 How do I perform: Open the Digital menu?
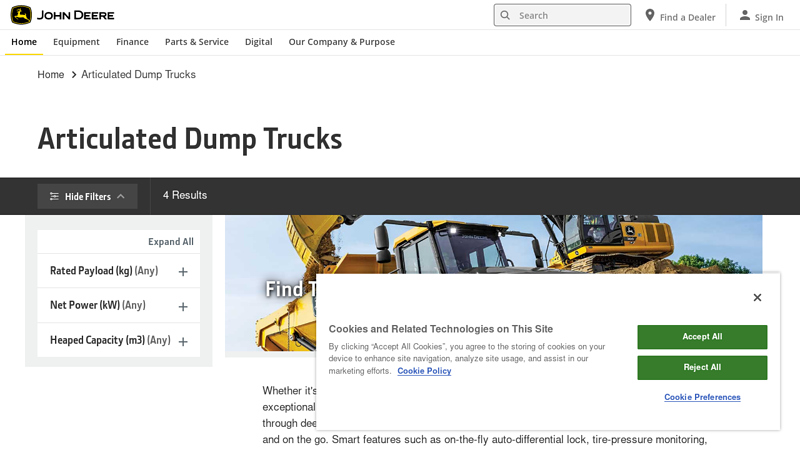(259, 42)
